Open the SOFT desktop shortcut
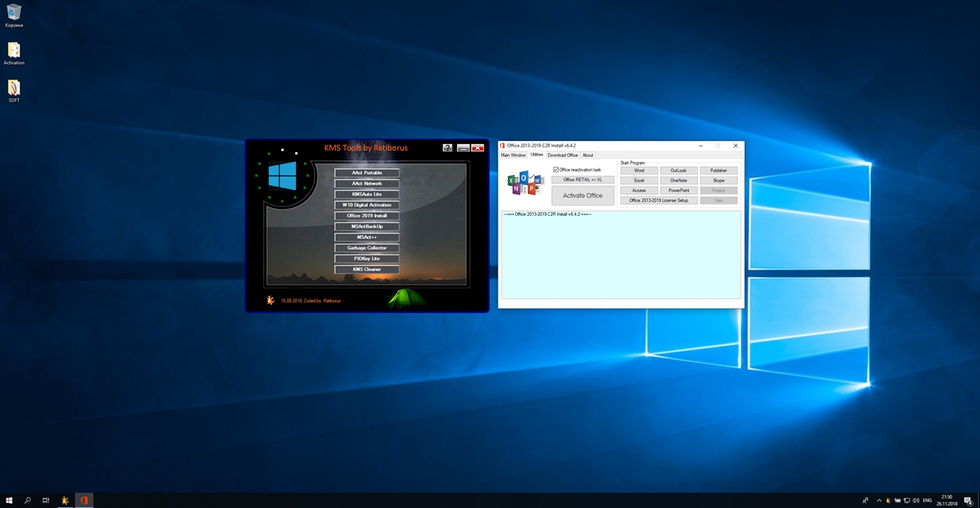 [x=14, y=90]
